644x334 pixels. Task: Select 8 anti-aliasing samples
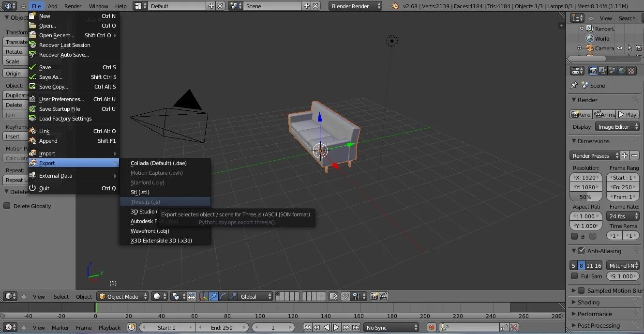click(x=581, y=265)
